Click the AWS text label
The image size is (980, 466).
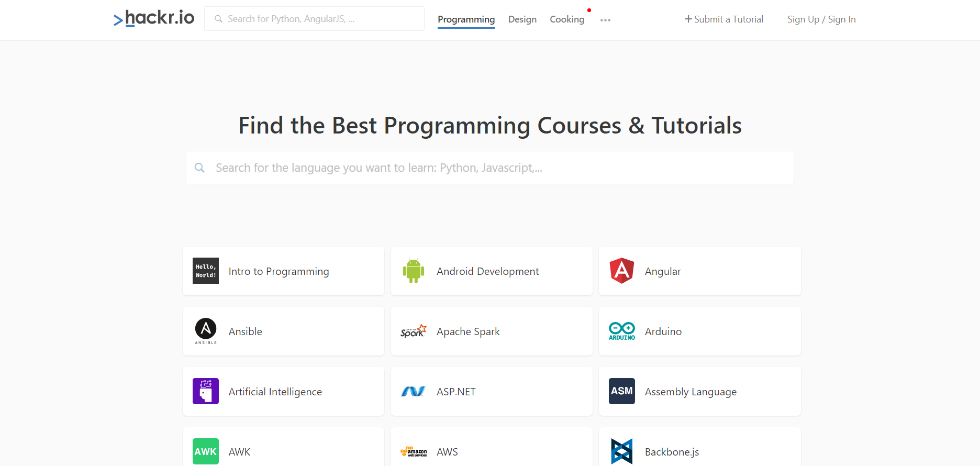(x=447, y=452)
